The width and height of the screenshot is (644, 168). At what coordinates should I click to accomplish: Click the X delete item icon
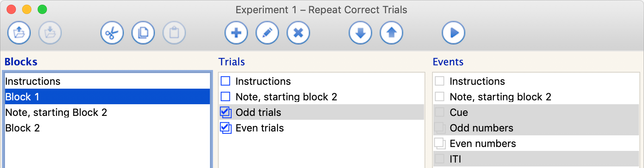[x=298, y=33]
